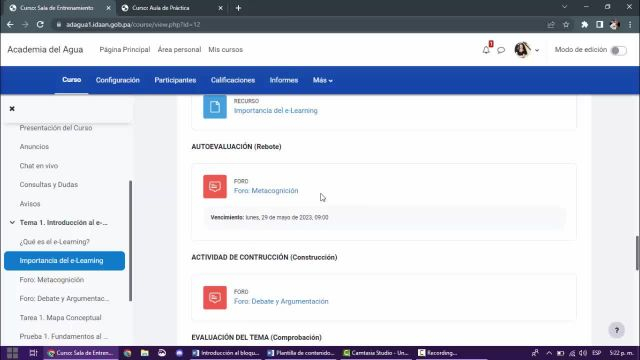Open File Explorer from the taskbar
The height and width of the screenshot is (360, 640).
tap(144, 353)
